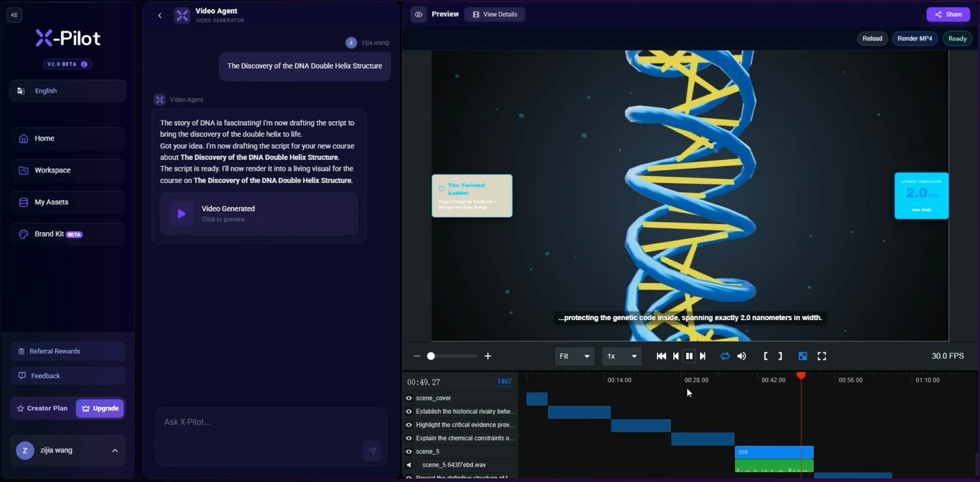The height and width of the screenshot is (482, 980).
Task: Skip to the start of the video
Action: pyautogui.click(x=661, y=356)
